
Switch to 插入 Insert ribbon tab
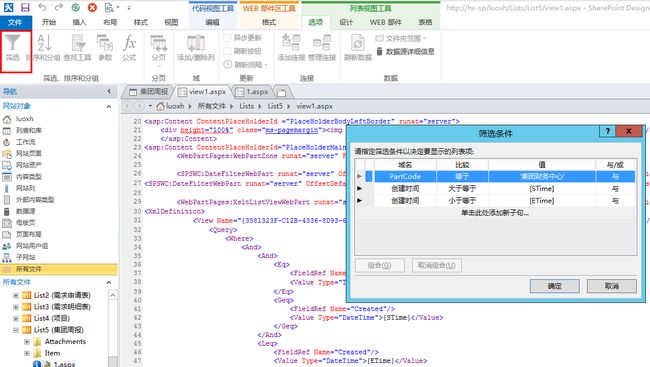click(79, 22)
